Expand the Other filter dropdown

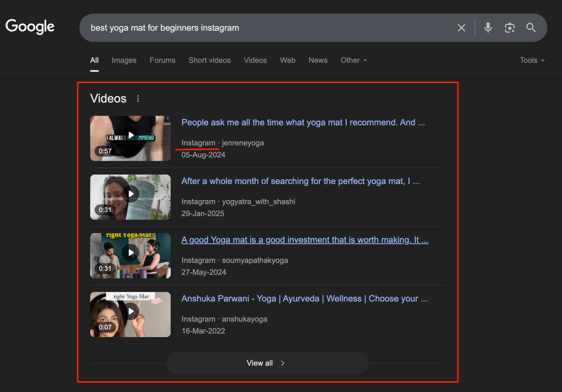[x=353, y=60]
